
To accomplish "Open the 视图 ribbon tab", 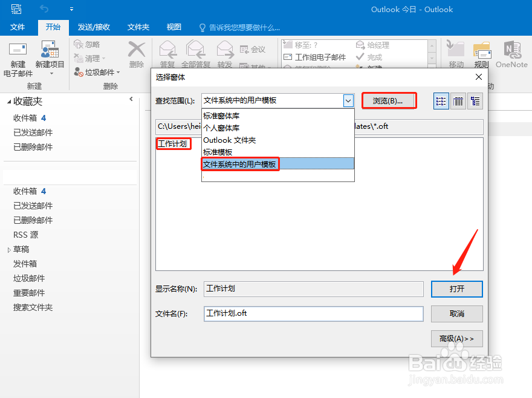I will [x=174, y=27].
